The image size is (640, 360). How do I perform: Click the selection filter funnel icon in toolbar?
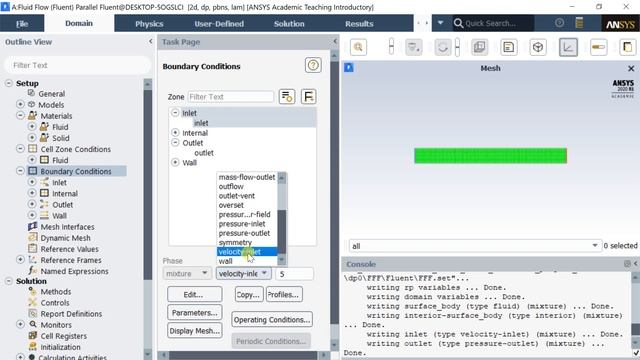[413, 47]
